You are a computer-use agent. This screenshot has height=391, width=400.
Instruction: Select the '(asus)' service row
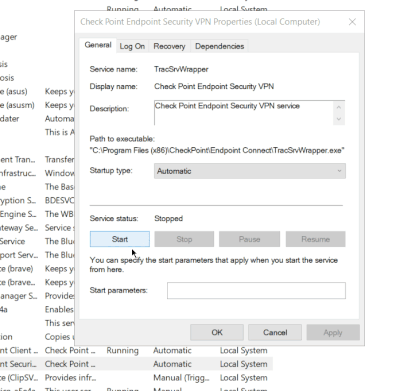14,91
